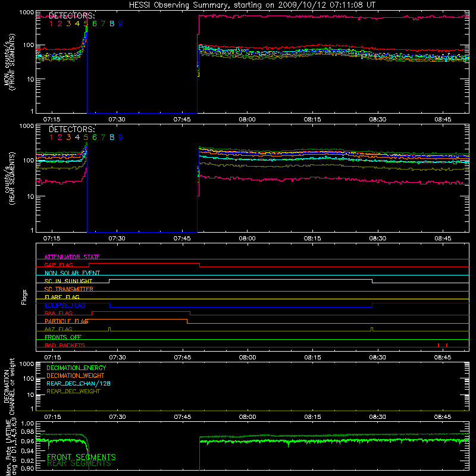
Task: Click the SC_IN_SUNLIGHT rising step near 07:28
Action: [109, 281]
